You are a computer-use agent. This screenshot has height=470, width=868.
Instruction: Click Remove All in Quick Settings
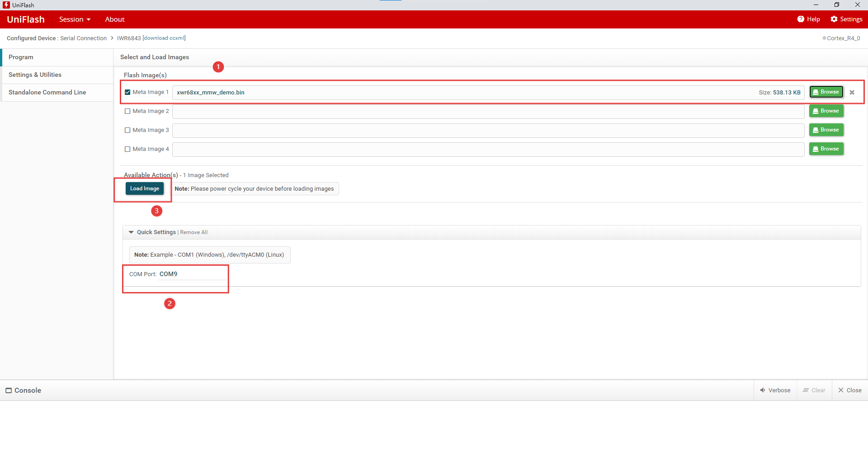point(194,232)
